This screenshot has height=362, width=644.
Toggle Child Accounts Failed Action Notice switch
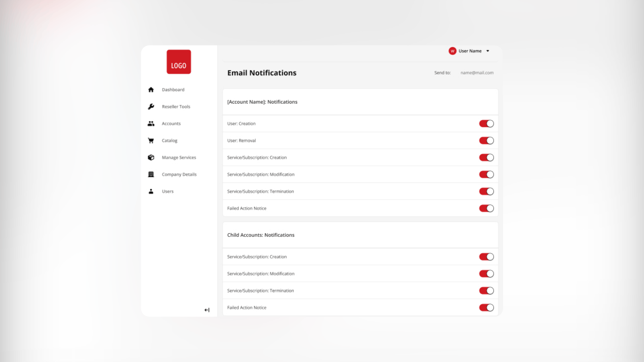[x=486, y=308]
